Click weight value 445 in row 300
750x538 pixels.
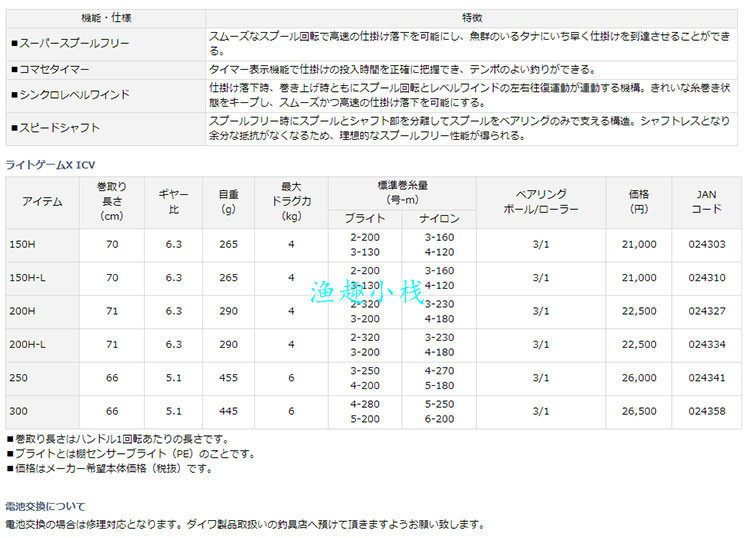(228, 412)
